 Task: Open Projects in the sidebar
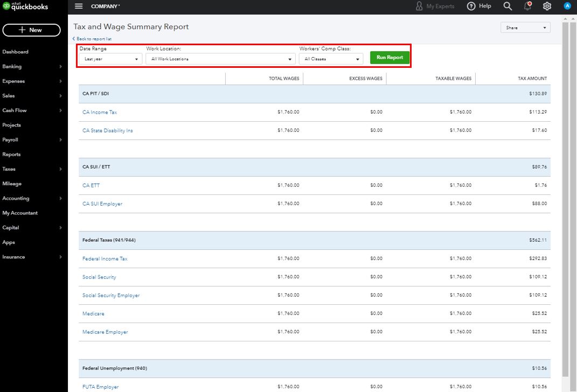11,125
